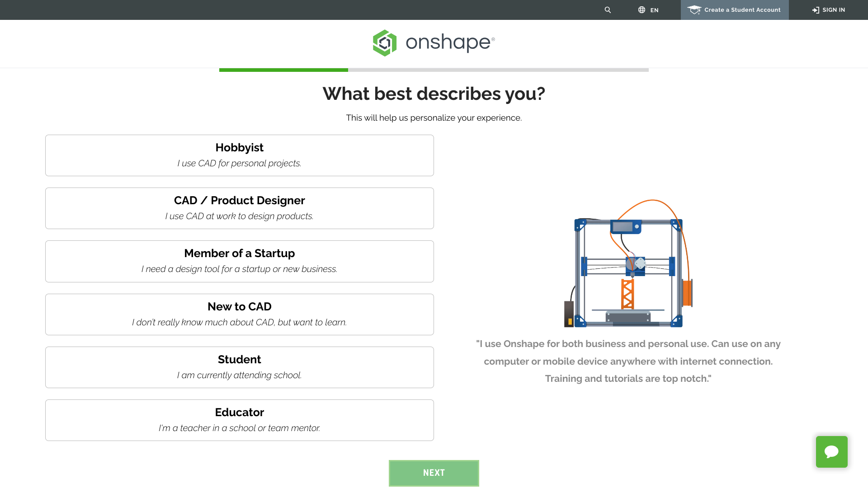Image resolution: width=868 pixels, height=488 pixels.
Task: Choose the Educator option
Action: click(239, 420)
